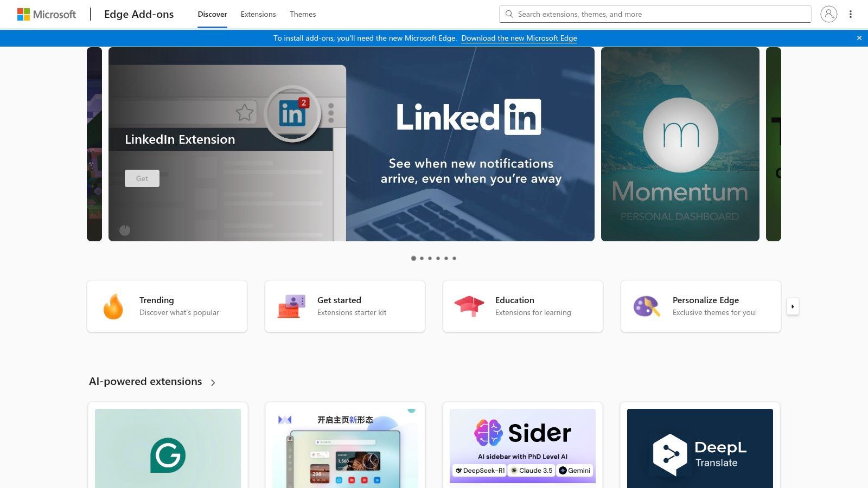
Task: Open the homepage extension thumbnail with Chinese text
Action: click(345, 448)
